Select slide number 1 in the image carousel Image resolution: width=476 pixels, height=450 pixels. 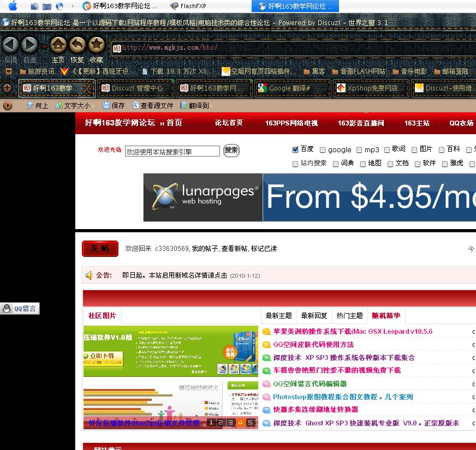pos(211,422)
